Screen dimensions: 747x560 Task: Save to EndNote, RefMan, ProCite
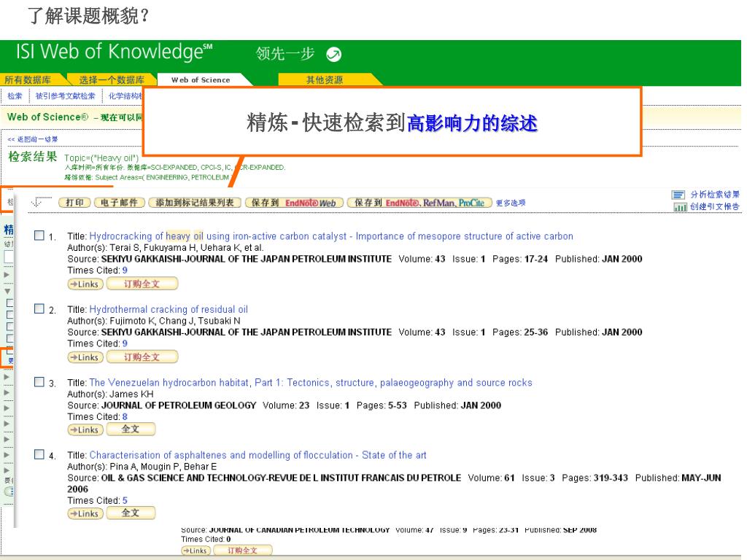point(419,203)
